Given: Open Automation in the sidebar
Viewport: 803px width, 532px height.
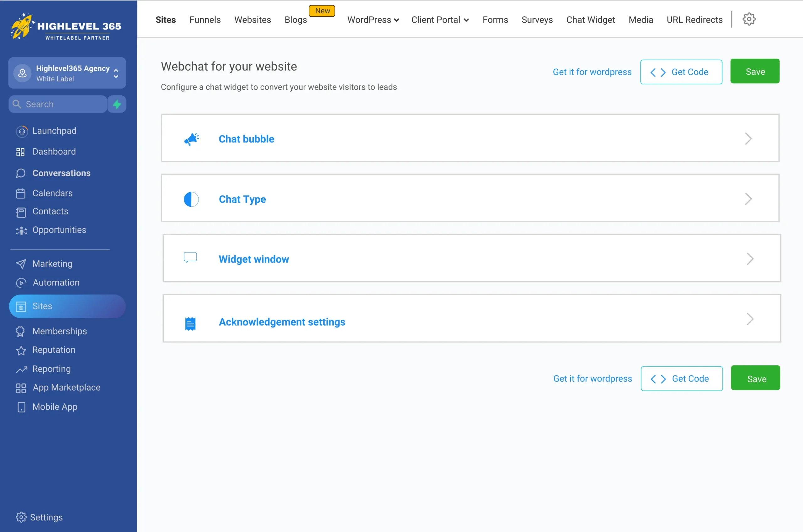Looking at the screenshot, I should tap(56, 283).
